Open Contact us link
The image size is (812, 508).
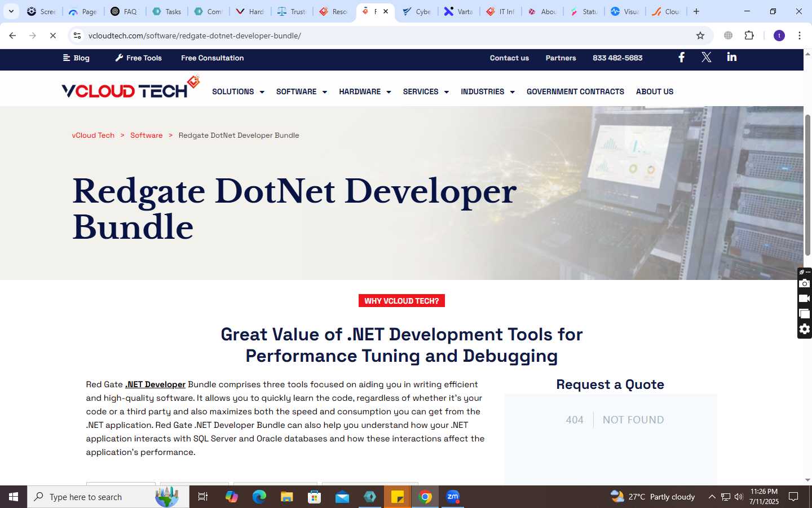tap(509, 58)
